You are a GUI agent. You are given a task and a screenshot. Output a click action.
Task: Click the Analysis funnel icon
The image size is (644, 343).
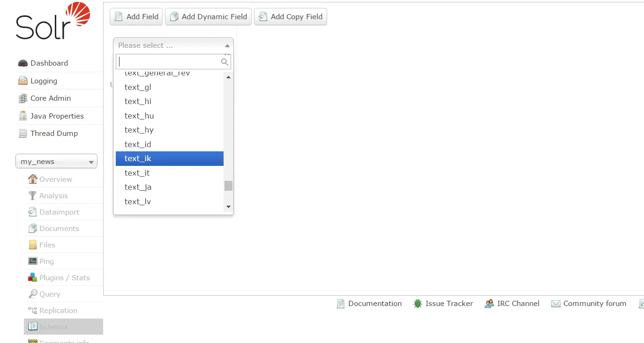(x=32, y=195)
